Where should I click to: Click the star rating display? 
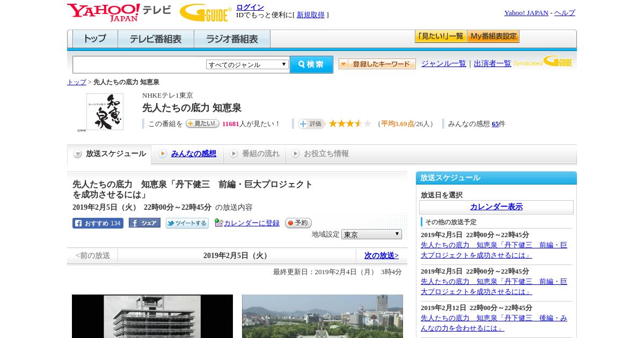pos(350,124)
